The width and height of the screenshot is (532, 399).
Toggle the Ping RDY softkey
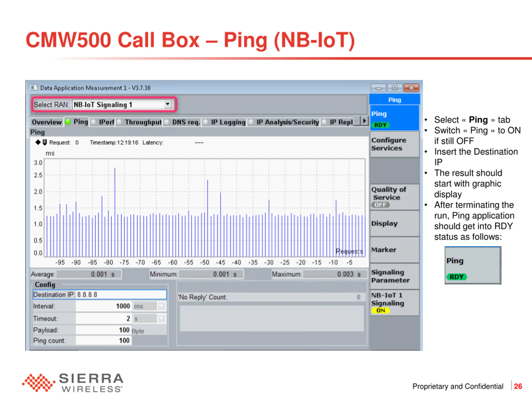394,118
